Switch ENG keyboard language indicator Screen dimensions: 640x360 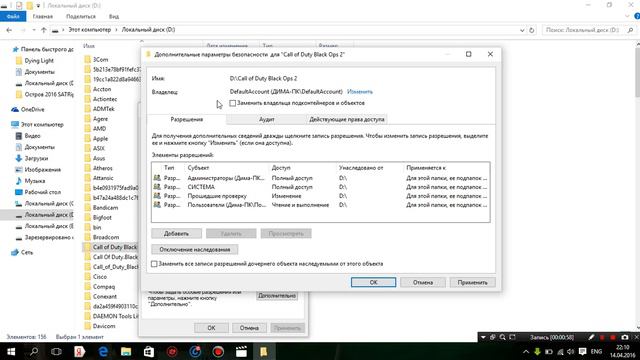[596, 351]
